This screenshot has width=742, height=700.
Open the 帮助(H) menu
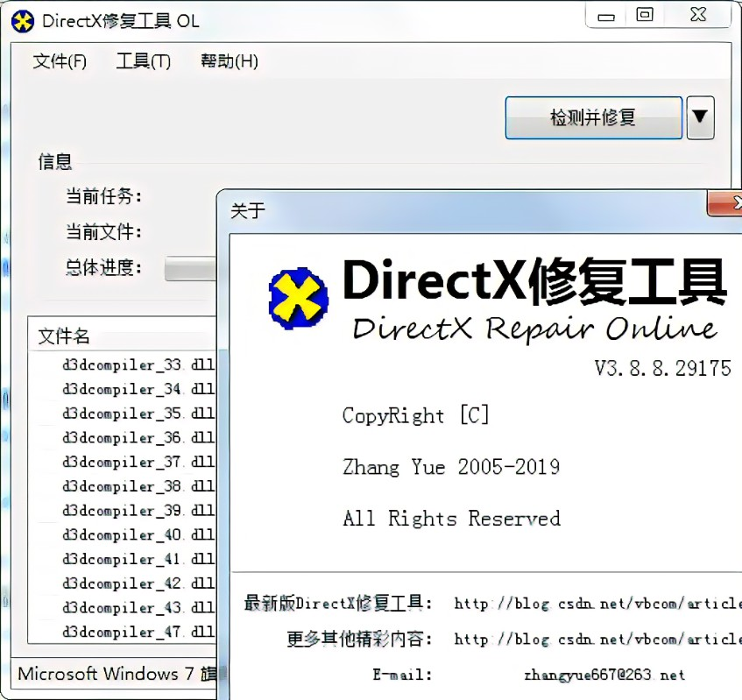(x=230, y=61)
